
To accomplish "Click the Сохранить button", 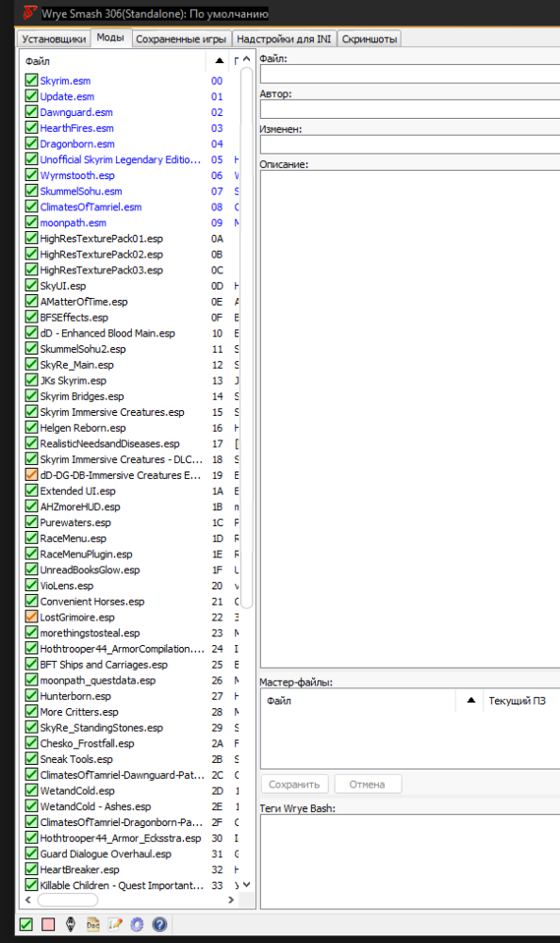I will coord(294,785).
